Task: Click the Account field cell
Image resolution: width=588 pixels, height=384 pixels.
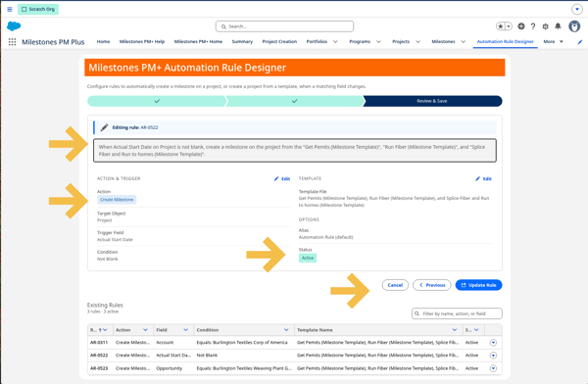Action: click(165, 343)
